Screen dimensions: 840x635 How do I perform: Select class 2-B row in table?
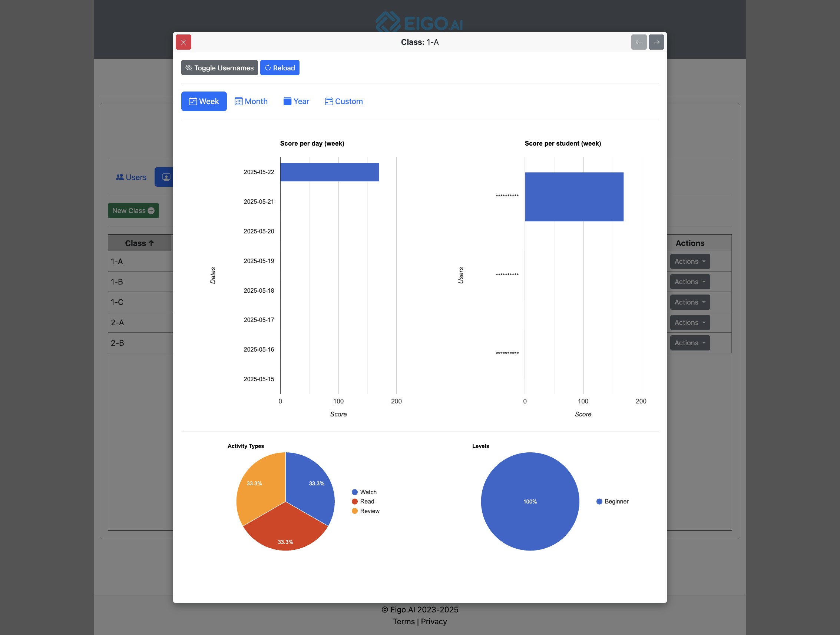point(140,343)
